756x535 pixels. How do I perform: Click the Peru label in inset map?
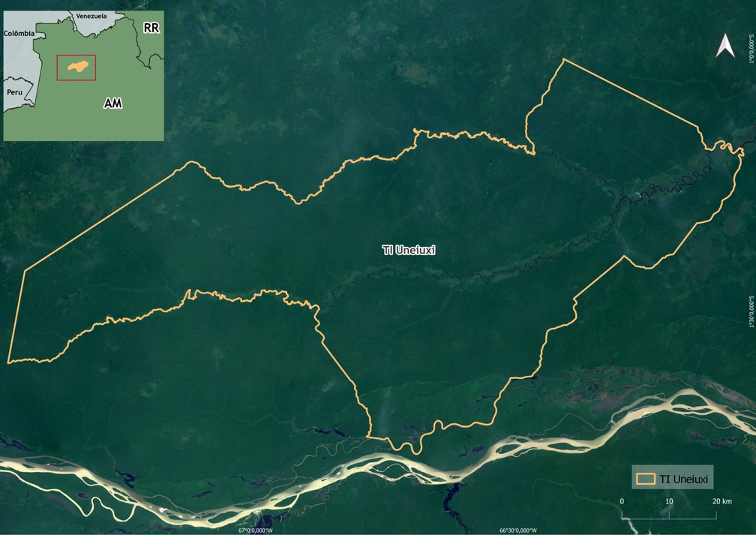14,92
